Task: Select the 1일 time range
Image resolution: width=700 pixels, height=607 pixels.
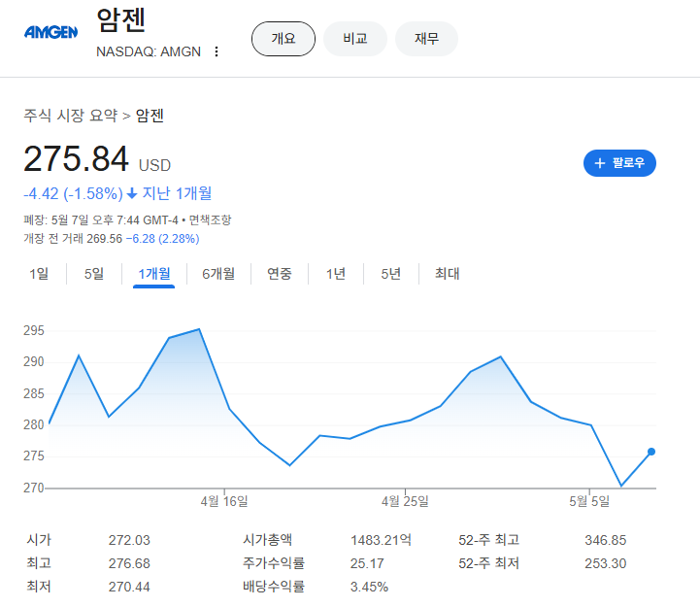Action: pyautogui.click(x=39, y=273)
